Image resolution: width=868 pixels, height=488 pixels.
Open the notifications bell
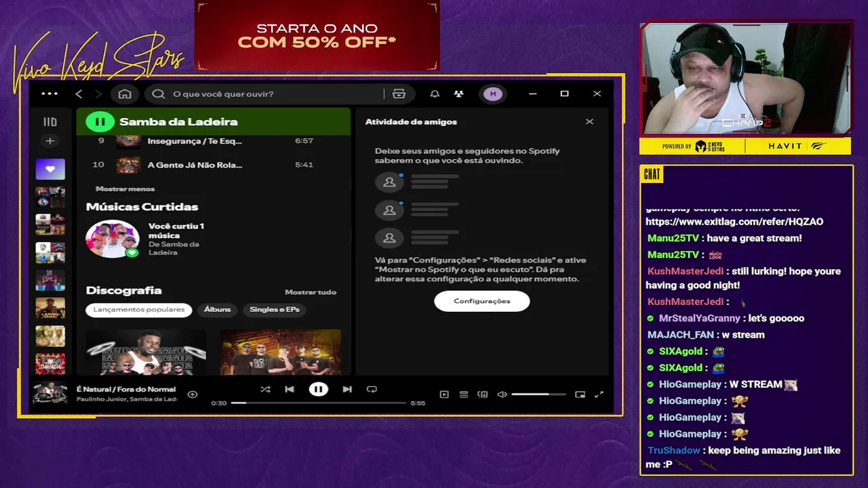pyautogui.click(x=435, y=94)
